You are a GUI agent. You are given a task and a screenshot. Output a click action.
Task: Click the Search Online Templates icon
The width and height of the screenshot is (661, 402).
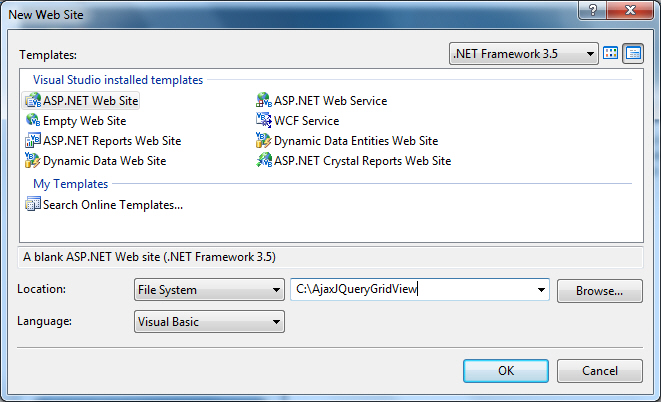coord(33,205)
